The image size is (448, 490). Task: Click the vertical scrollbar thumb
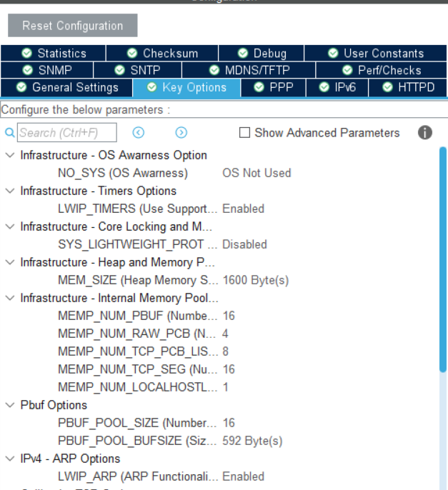(x=443, y=259)
